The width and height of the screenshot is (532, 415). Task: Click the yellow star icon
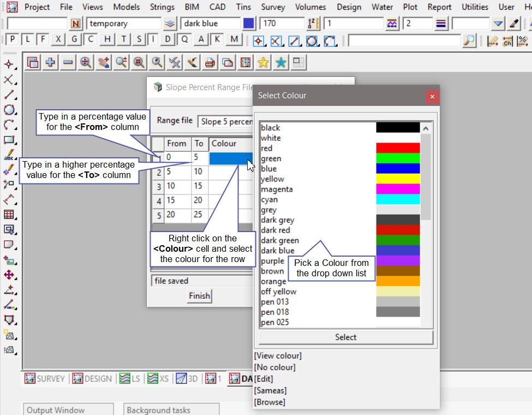263,63
